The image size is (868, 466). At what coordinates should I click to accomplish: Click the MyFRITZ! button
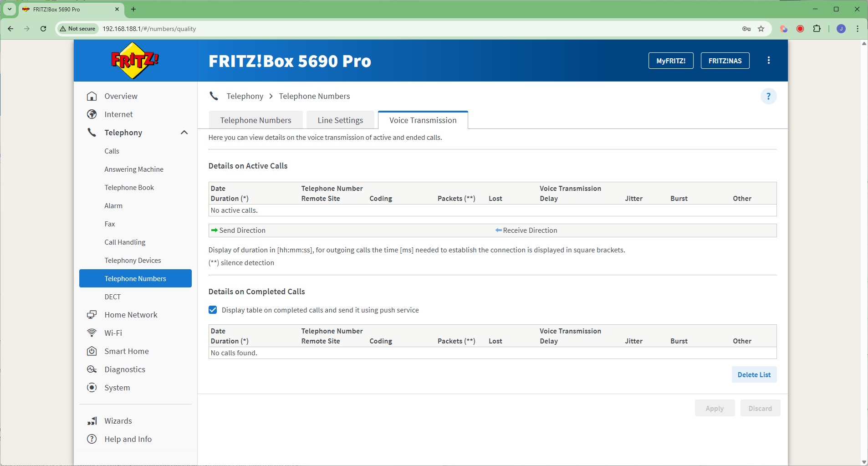[x=671, y=61]
